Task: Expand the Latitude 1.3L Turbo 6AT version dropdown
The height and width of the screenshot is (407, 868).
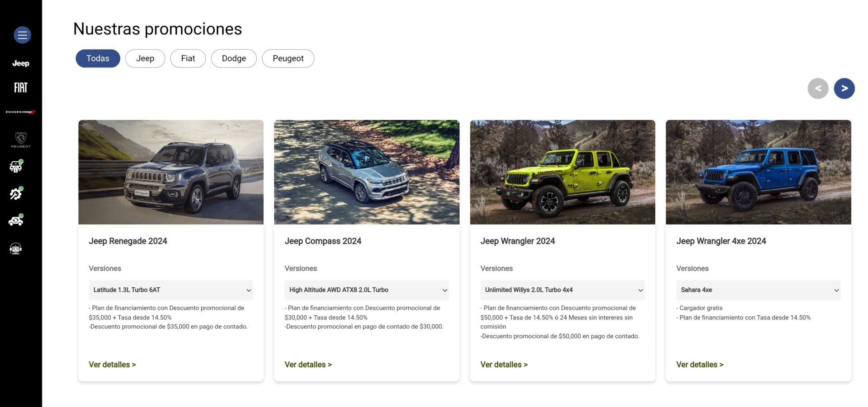Action: pyautogui.click(x=171, y=290)
